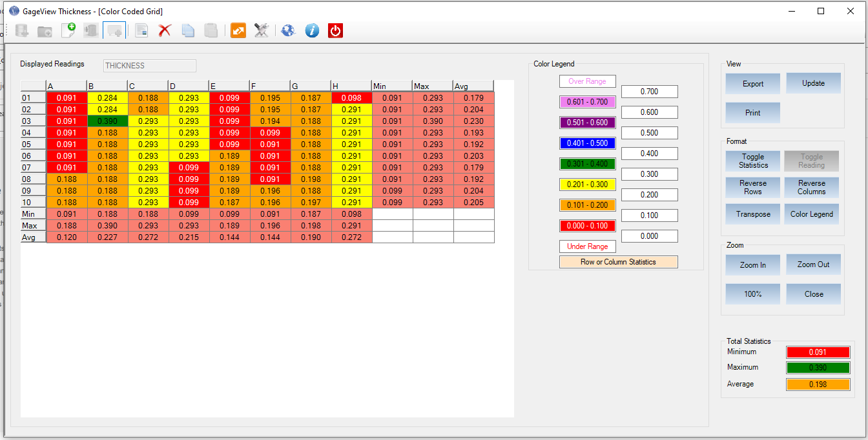Click column header H in the grid
The height and width of the screenshot is (440, 868).
coord(351,86)
